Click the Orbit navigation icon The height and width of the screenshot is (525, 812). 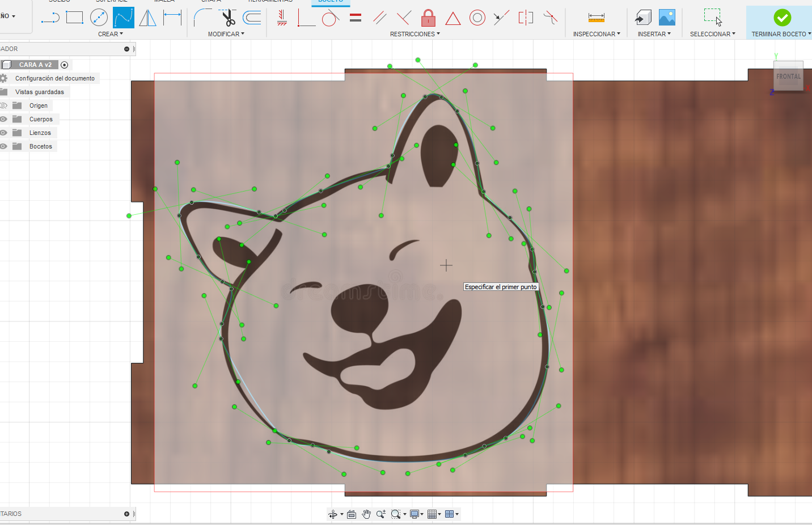click(x=333, y=514)
